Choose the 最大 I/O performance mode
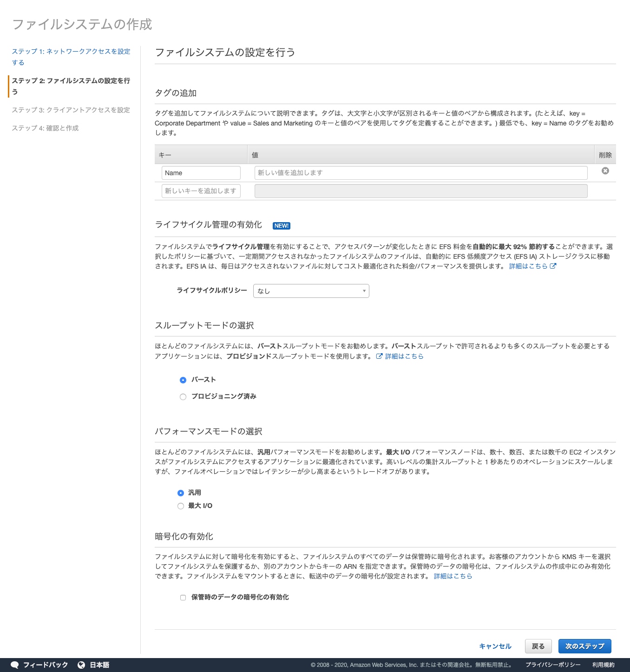The height and width of the screenshot is (672, 630). pos(181,506)
